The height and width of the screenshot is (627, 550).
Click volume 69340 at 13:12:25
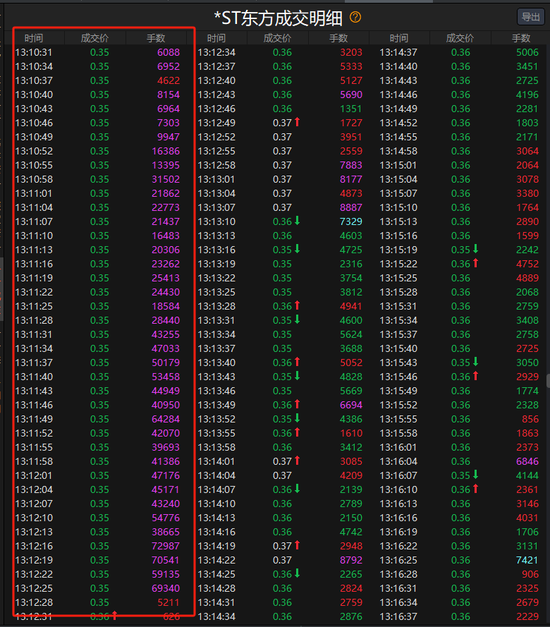tap(166, 589)
